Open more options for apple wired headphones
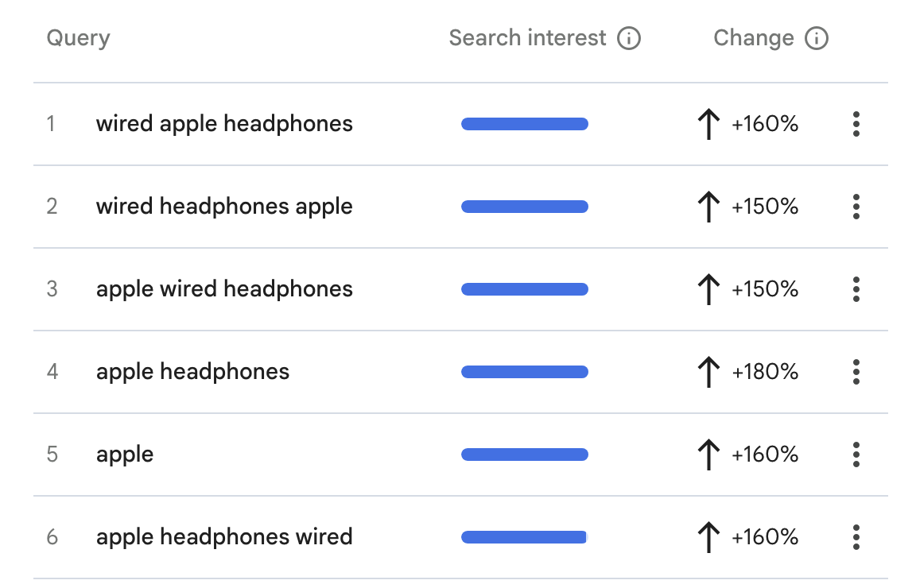The width and height of the screenshot is (916, 588). [856, 289]
